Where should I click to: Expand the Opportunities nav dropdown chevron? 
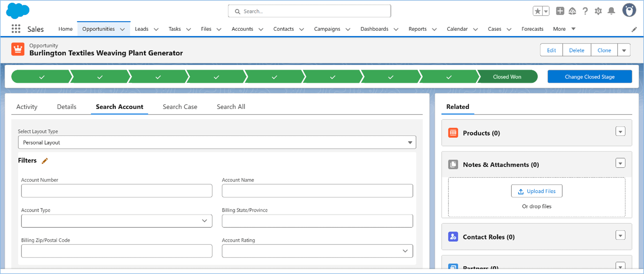tap(122, 29)
